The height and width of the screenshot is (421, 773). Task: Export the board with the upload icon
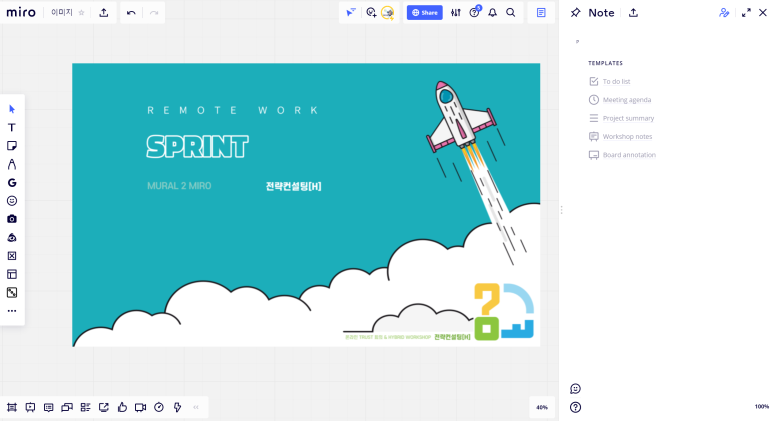104,13
